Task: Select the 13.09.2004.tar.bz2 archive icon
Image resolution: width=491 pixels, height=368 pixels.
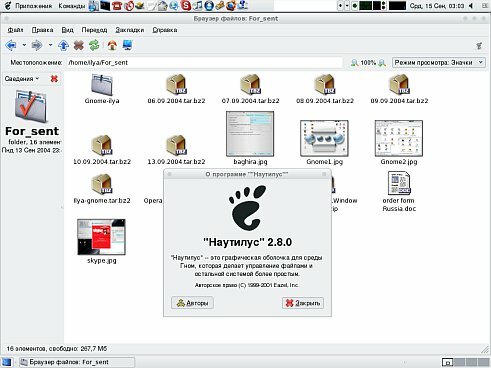Action: point(176,145)
